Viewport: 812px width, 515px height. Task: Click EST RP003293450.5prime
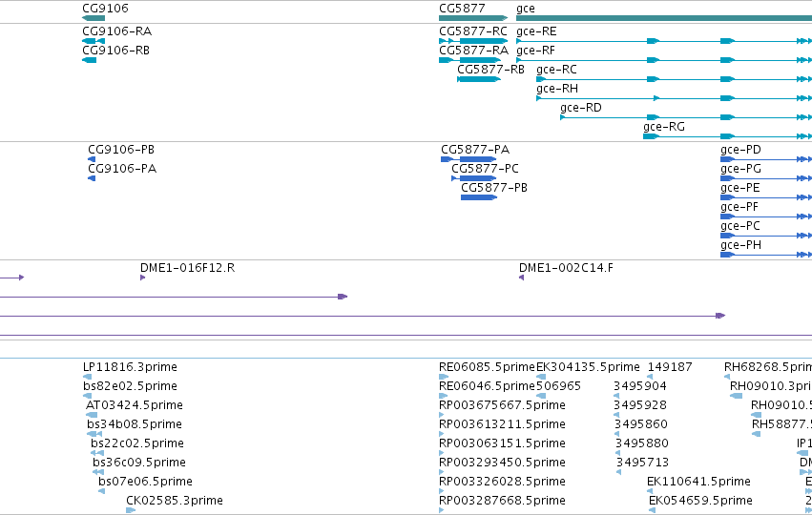[502, 463]
